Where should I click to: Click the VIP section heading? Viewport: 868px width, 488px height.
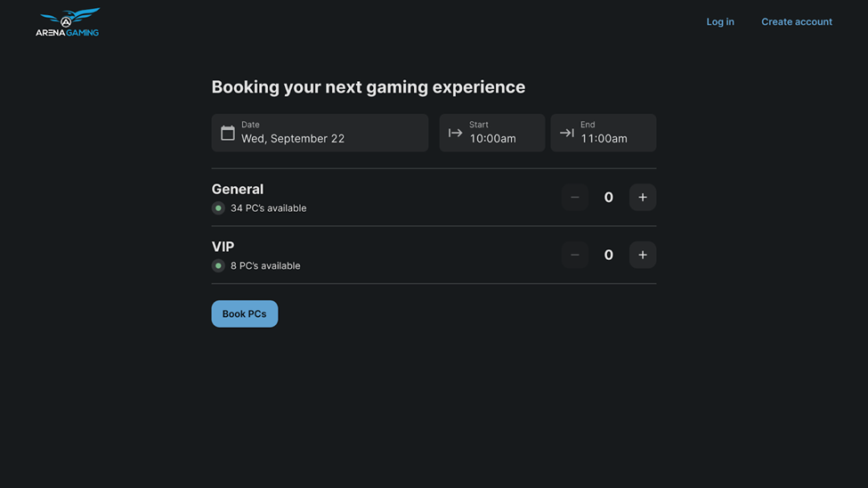click(x=223, y=247)
